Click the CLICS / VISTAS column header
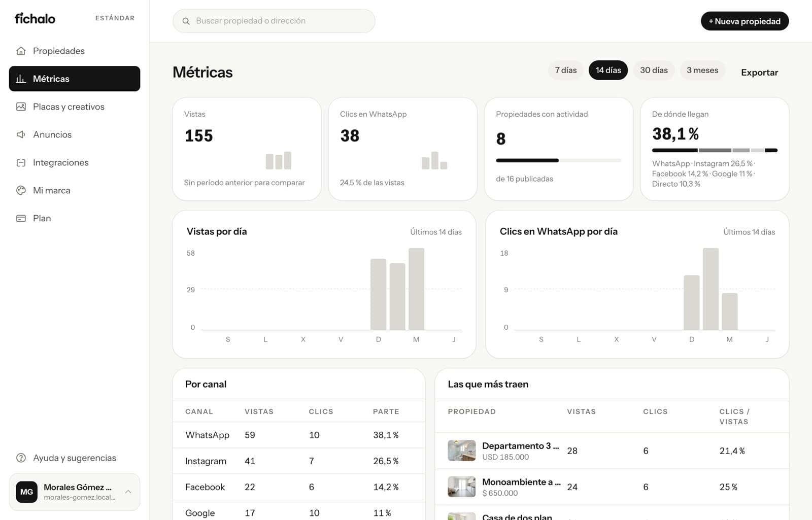The width and height of the screenshot is (812, 520). (x=734, y=417)
